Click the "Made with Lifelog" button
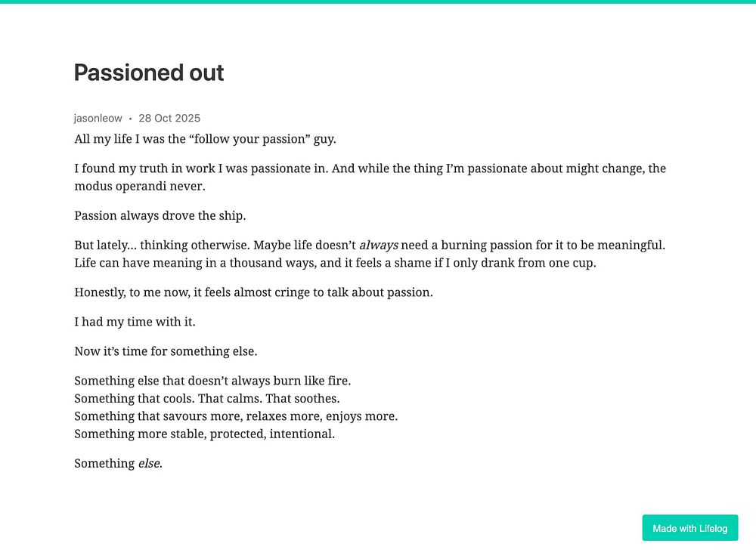This screenshot has height=556, width=756. pyautogui.click(x=689, y=528)
